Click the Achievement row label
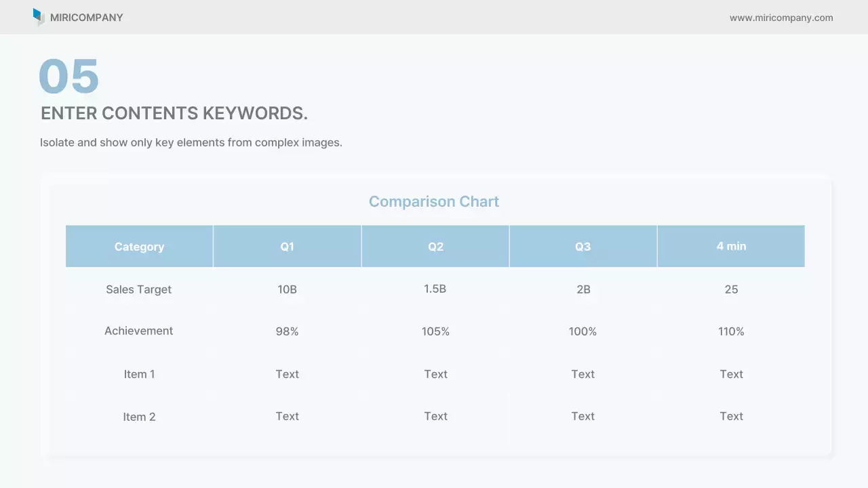868x488 pixels. [138, 331]
